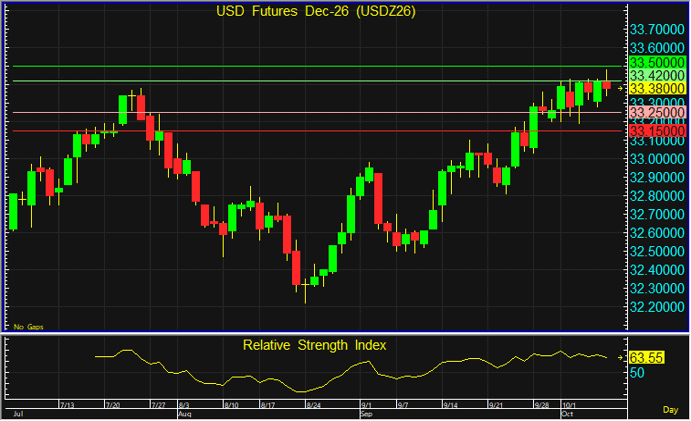Click the RSI 50 level label
691x421 pixels.
pyautogui.click(x=637, y=373)
